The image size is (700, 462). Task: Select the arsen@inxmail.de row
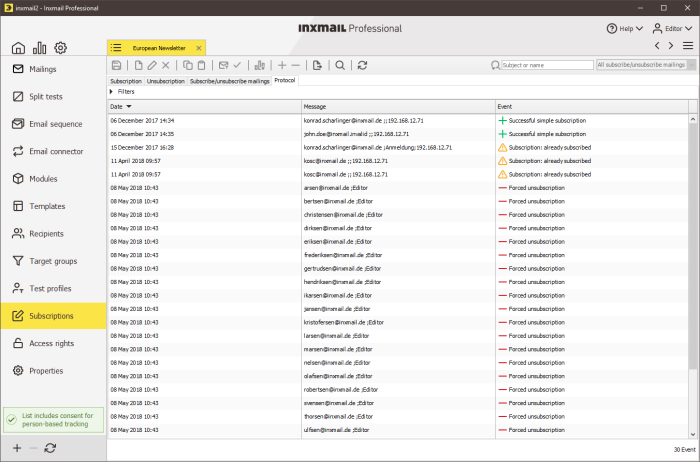coord(397,188)
